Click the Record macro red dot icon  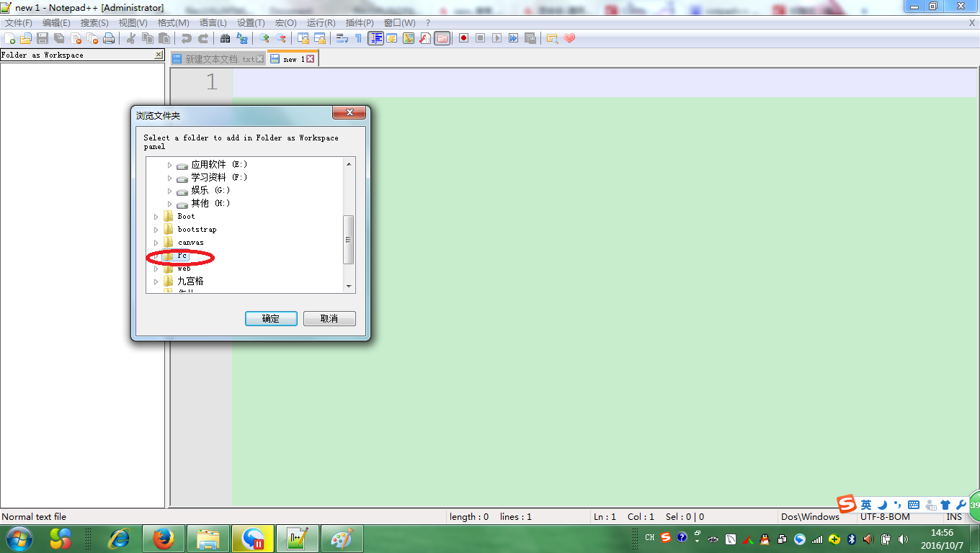463,38
